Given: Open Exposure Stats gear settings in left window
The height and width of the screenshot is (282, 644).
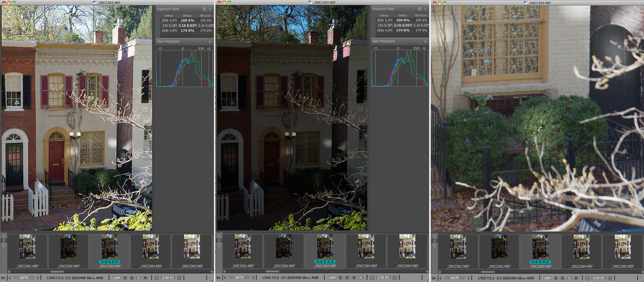Looking at the screenshot, I should tap(204, 9).
